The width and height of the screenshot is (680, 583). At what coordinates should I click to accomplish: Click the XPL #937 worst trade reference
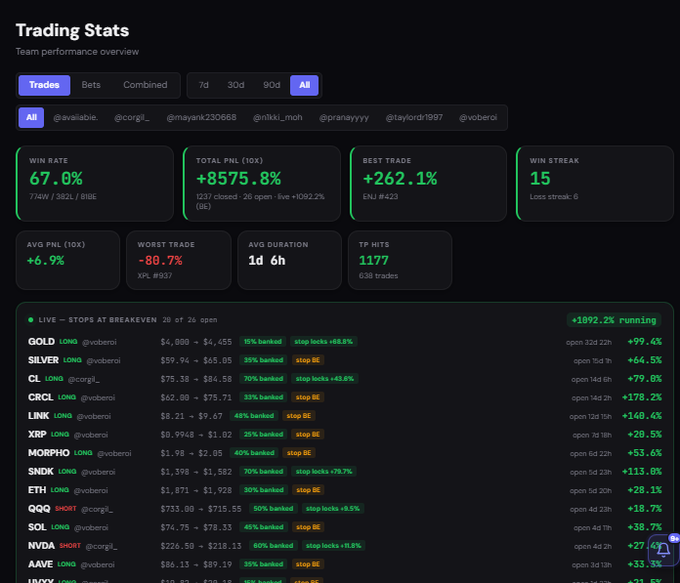155,275
